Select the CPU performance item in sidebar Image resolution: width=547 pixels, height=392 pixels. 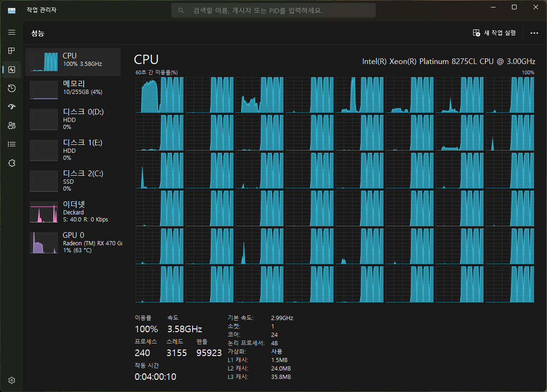coord(73,62)
